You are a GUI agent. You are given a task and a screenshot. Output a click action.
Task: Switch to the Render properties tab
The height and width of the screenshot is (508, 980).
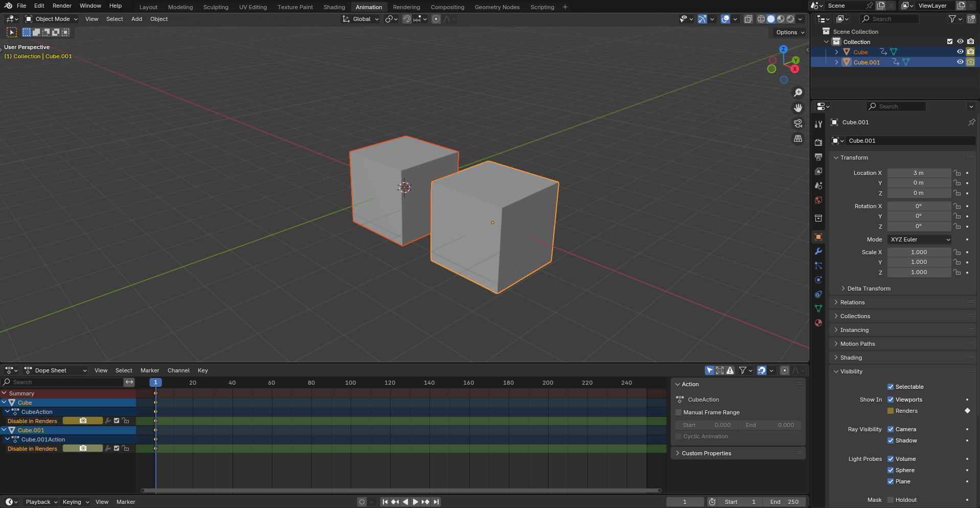click(818, 143)
